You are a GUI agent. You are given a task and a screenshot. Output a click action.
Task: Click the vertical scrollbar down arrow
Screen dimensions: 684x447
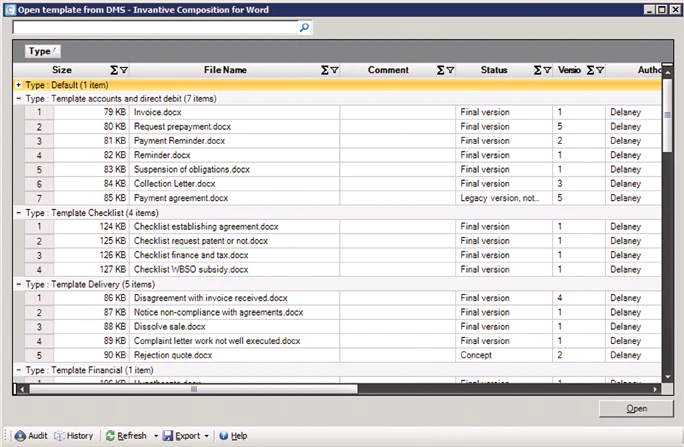coord(667,377)
